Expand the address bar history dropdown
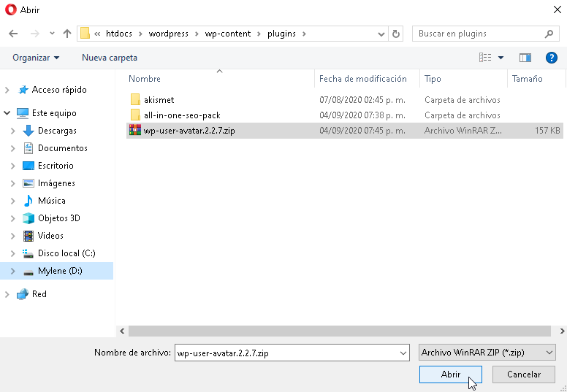Screen dimensions: 567x392 tap(381, 34)
